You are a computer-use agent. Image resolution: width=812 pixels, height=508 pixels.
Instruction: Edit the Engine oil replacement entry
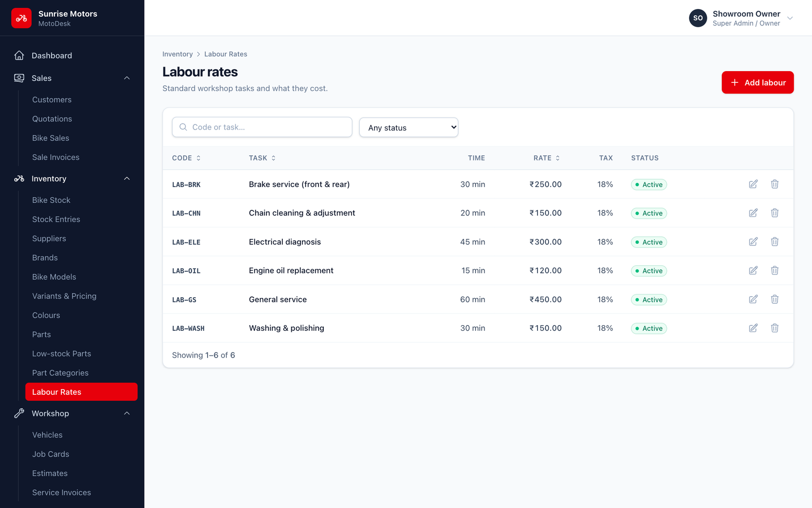pos(753,270)
